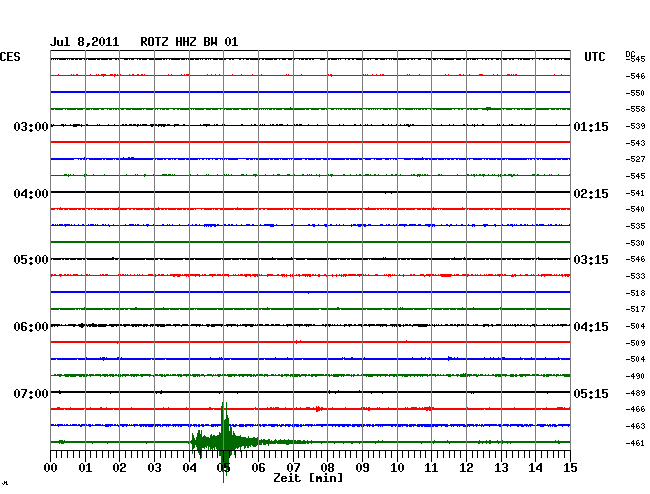Select the station label 'ROTZ HHZ BW 01'
Screen dimensions: 650x494
point(189,42)
